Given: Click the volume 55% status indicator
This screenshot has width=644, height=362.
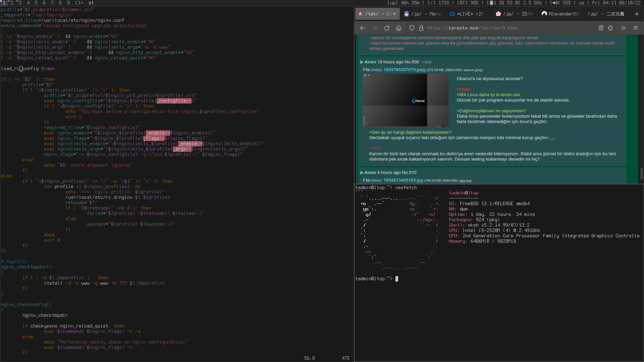Looking at the screenshot, I should point(560,3).
